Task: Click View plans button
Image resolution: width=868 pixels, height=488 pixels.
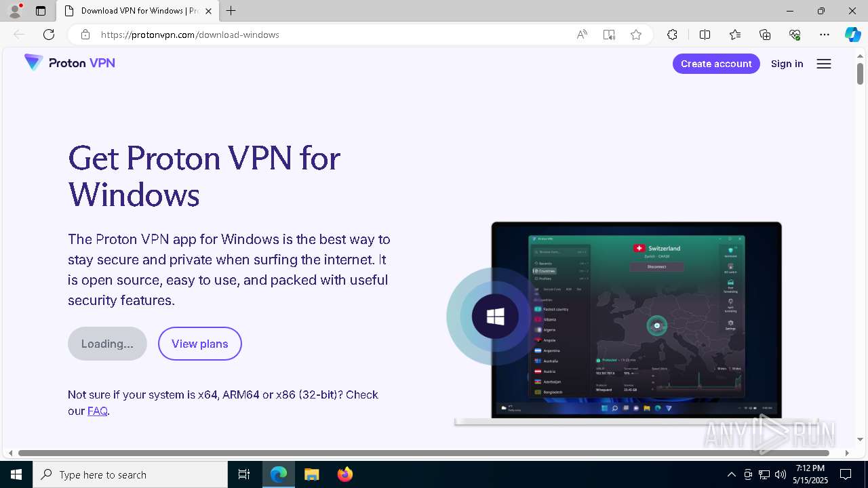Action: point(200,344)
